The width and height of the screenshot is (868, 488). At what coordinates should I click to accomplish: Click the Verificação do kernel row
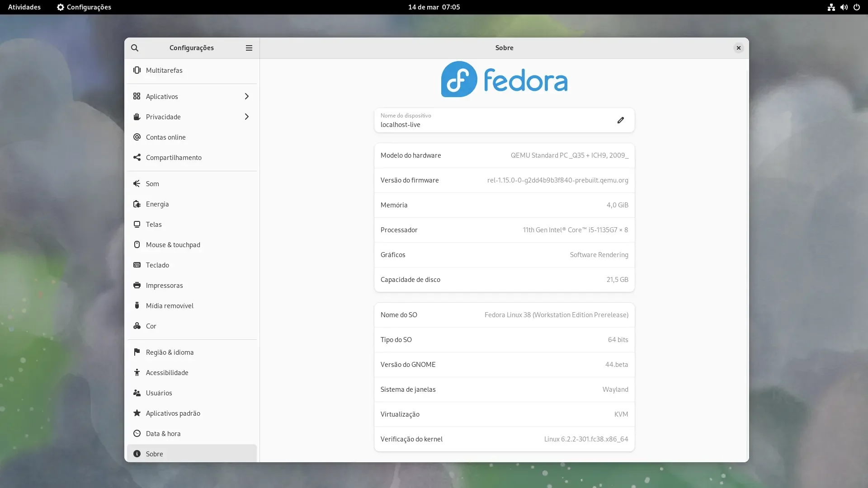(504, 439)
